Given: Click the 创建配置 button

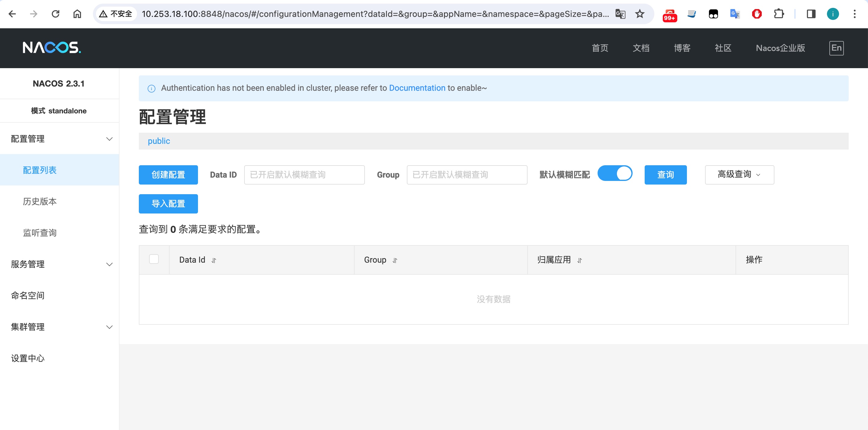Looking at the screenshot, I should click(x=168, y=174).
